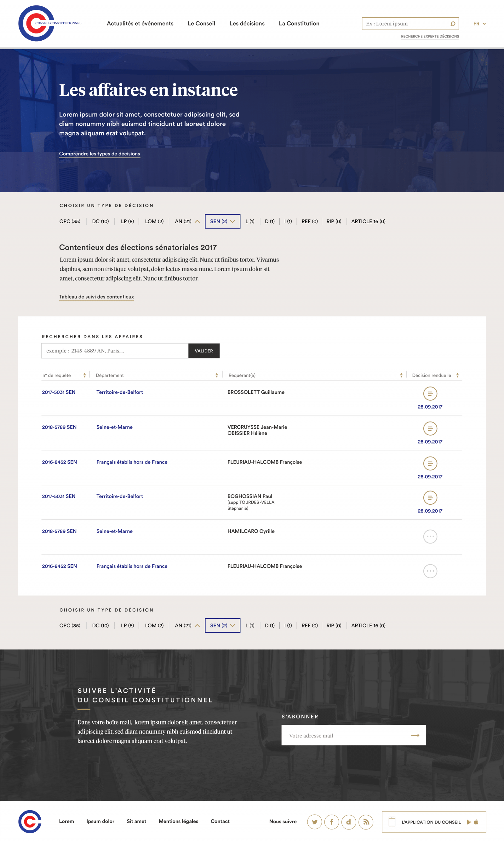Viewport: 504px width, 843px height.
Task: Submit newsletter email with arrow icon
Action: [415, 735]
